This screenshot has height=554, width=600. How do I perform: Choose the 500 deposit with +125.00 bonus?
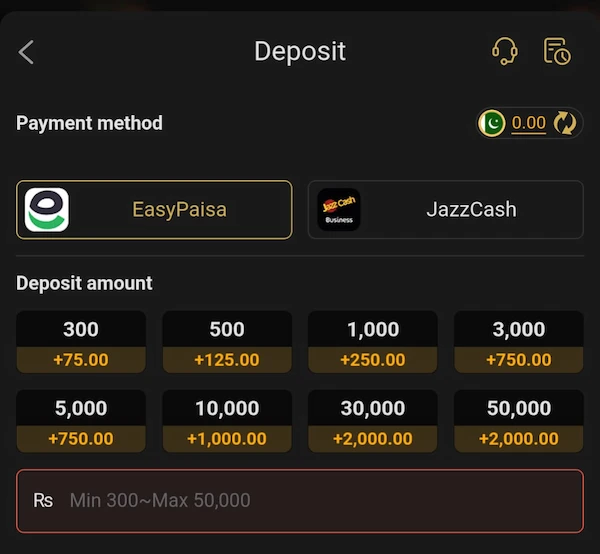pos(227,342)
